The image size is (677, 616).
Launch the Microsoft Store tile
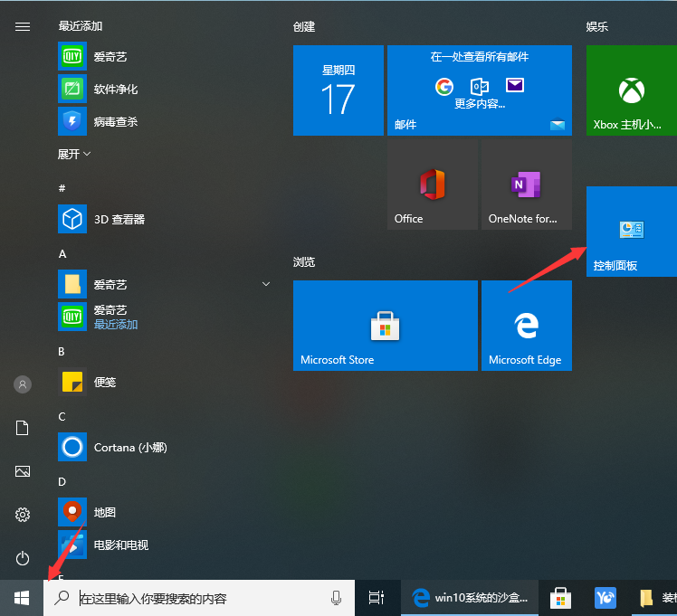[385, 326]
